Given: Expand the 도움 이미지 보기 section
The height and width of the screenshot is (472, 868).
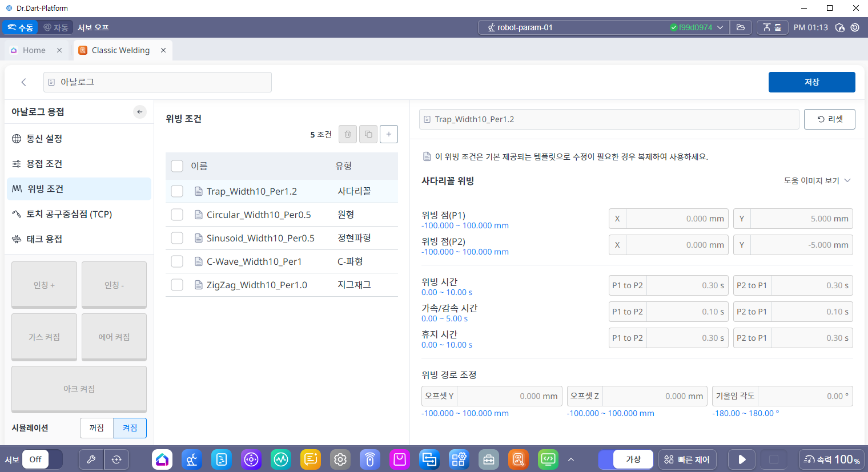Looking at the screenshot, I should click(x=817, y=181).
